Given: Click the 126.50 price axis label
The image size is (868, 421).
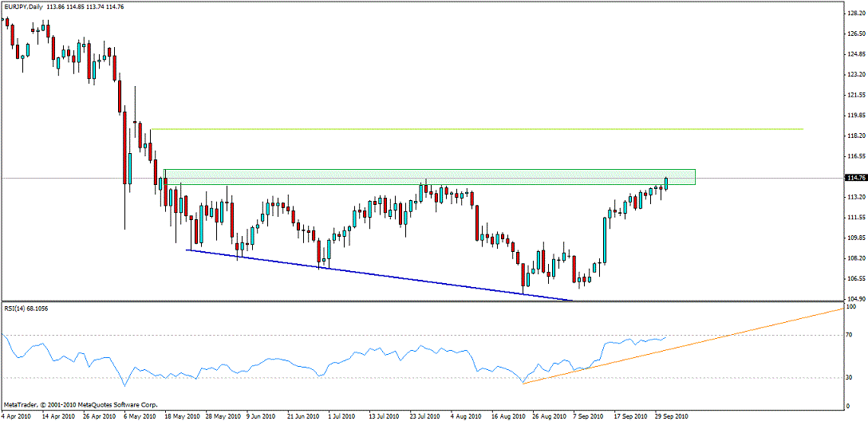Looking at the screenshot, I should tap(854, 33).
